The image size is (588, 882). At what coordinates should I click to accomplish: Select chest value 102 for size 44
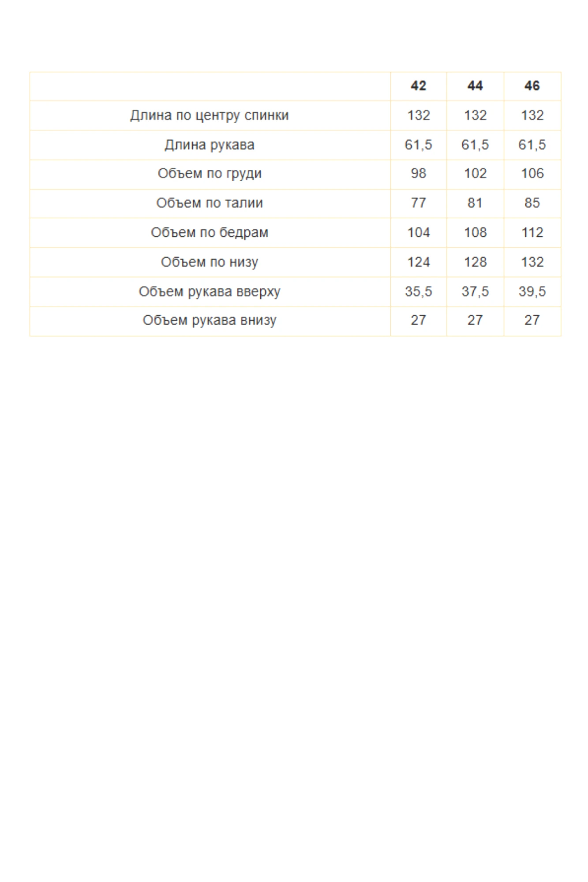pos(475,173)
